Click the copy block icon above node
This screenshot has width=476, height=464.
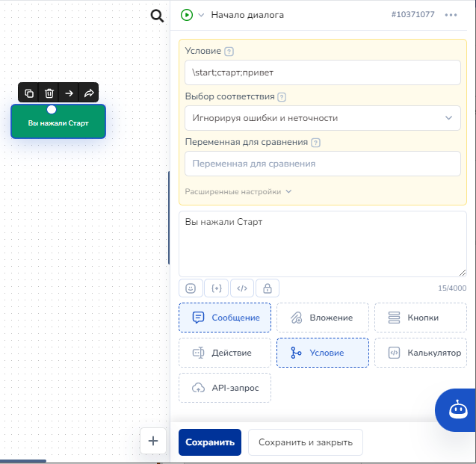click(29, 93)
